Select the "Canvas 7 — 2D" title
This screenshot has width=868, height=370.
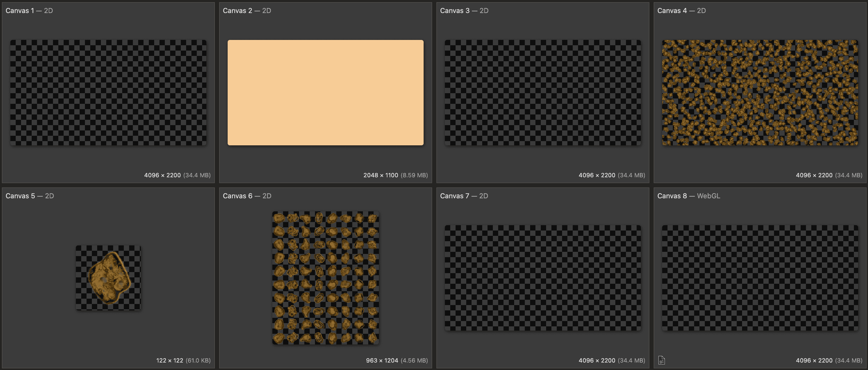tap(464, 196)
